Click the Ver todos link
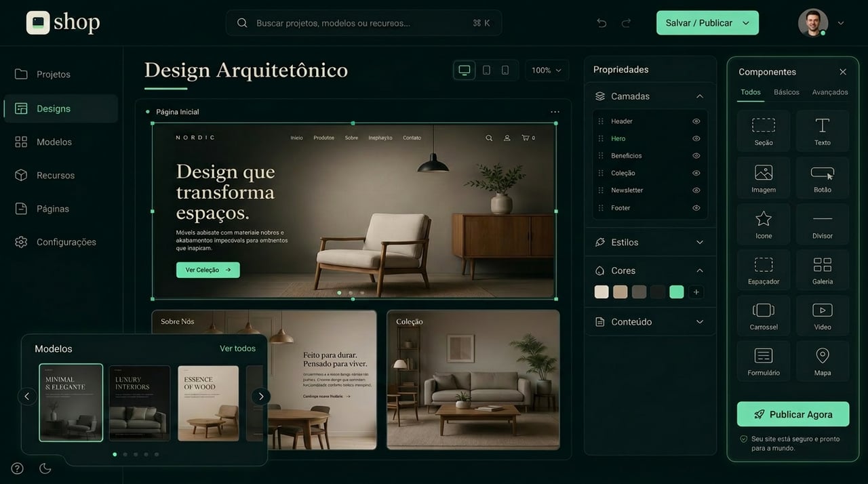The height and width of the screenshot is (484, 868). [237, 348]
